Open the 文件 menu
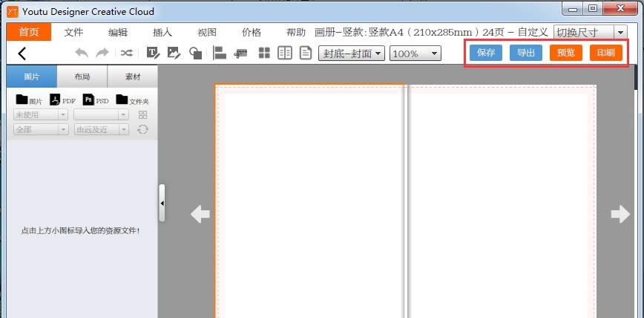This screenshot has height=318, width=644. click(x=73, y=33)
